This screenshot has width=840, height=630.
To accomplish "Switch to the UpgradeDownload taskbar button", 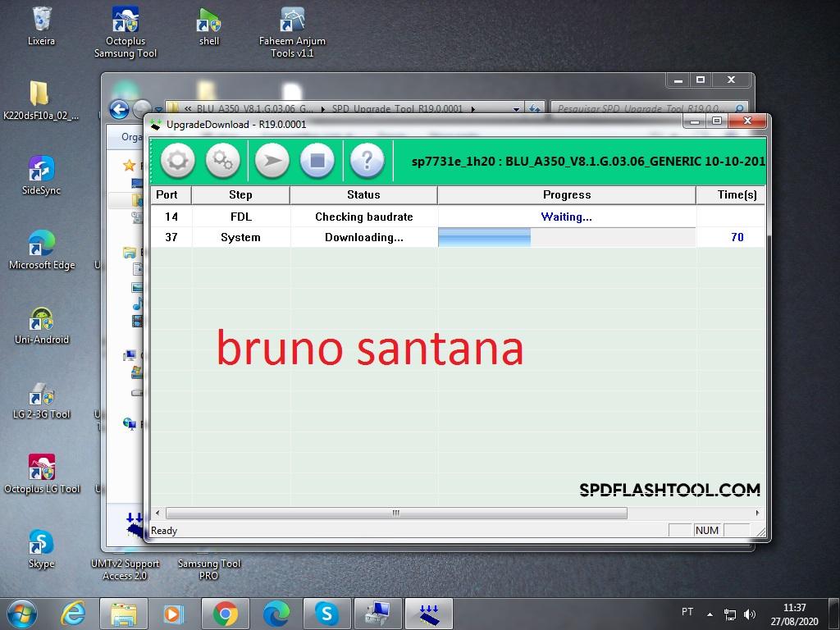I will coord(428,614).
